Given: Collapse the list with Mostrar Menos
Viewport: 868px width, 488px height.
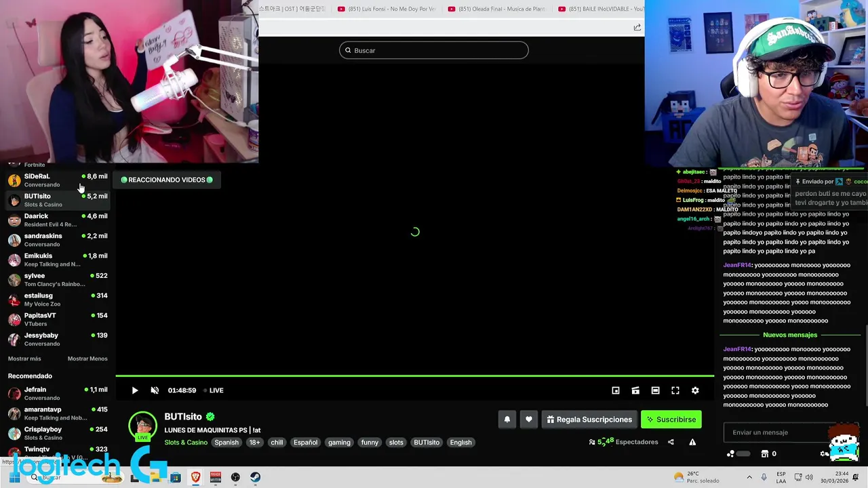Looking at the screenshot, I should [87, 359].
